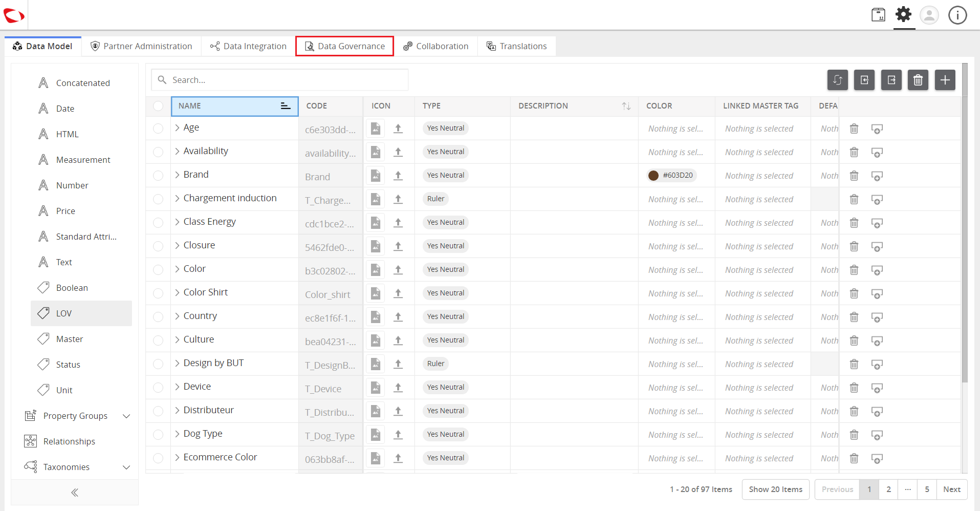This screenshot has height=511, width=980.
Task: Click upload icon in Brand row
Action: pos(398,176)
